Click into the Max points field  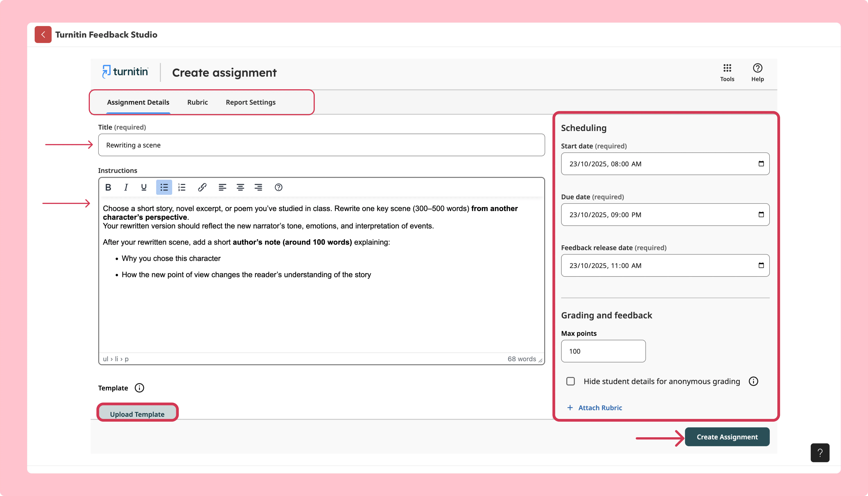tap(603, 351)
